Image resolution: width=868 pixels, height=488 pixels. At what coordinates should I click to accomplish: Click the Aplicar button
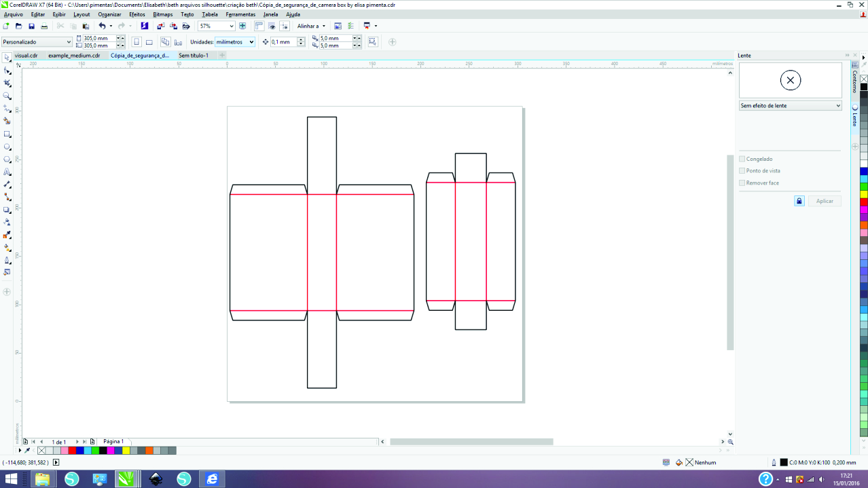click(825, 201)
